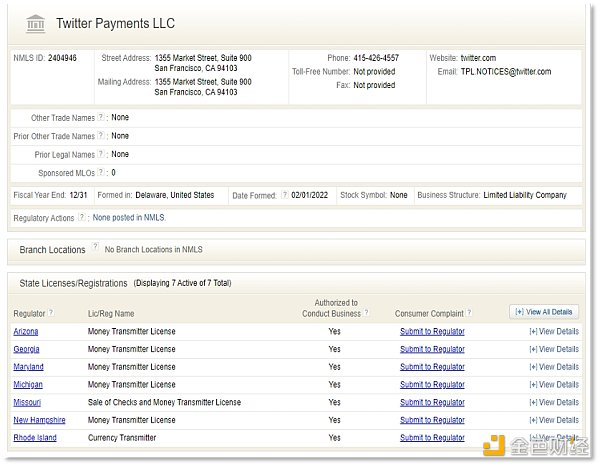This screenshot has height=467, width=600.
Task: Submit to Regulator for Missouri license
Action: tap(432, 403)
